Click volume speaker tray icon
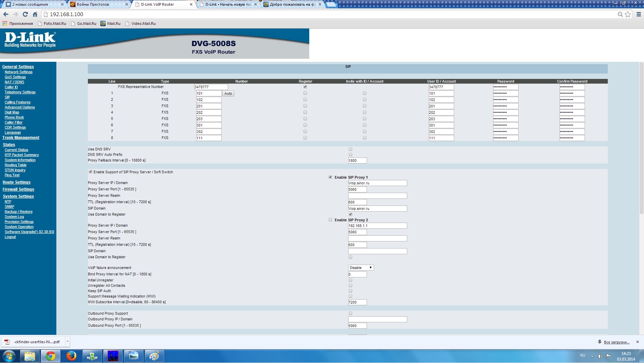The width and height of the screenshot is (644, 363). pos(600,356)
